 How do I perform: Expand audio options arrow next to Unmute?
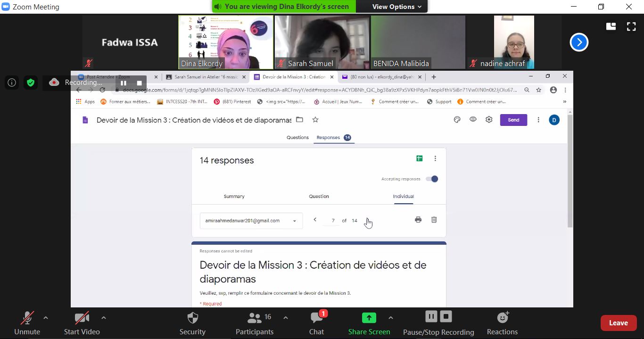point(46,318)
